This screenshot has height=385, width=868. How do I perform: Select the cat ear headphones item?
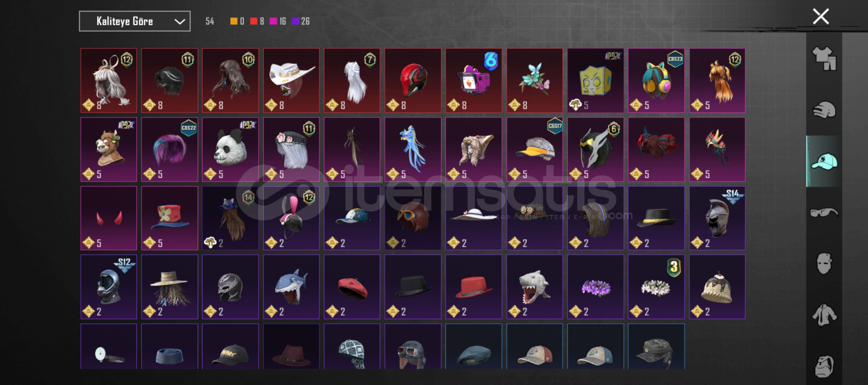[656, 81]
